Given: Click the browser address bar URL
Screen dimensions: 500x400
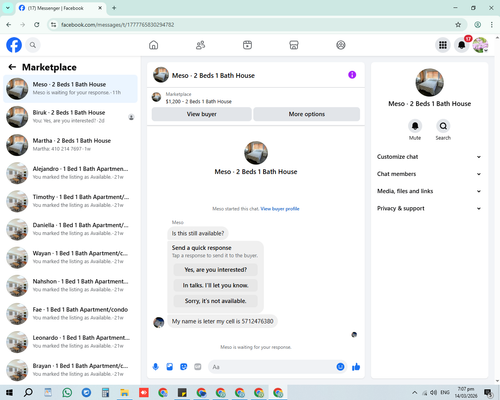Looking at the screenshot, I should (x=117, y=25).
